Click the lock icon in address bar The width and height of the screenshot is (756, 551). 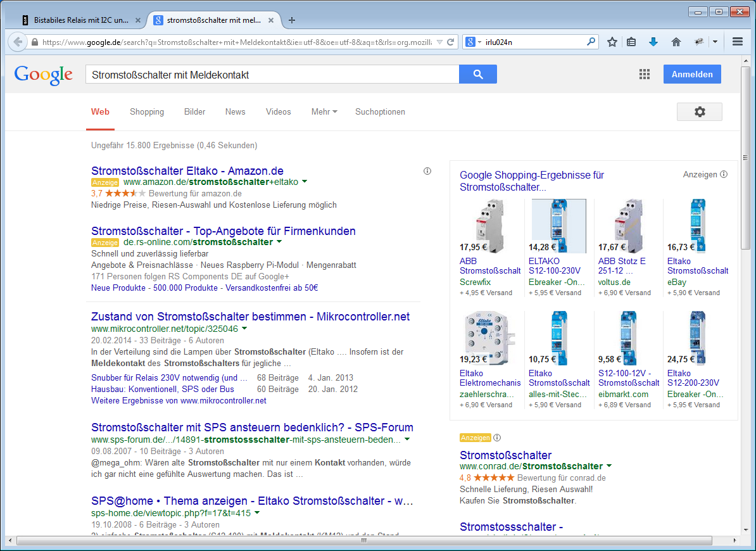pos(35,42)
